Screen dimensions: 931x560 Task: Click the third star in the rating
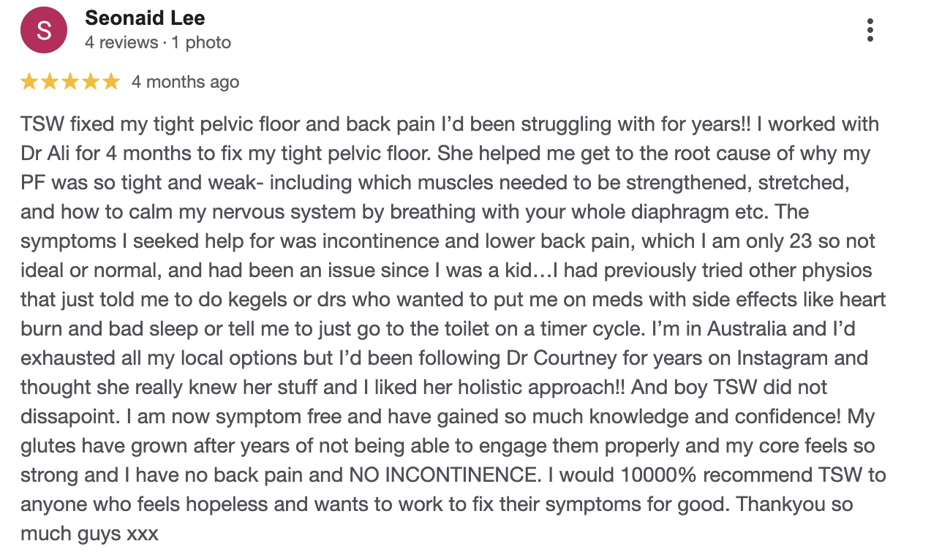[x=70, y=82]
